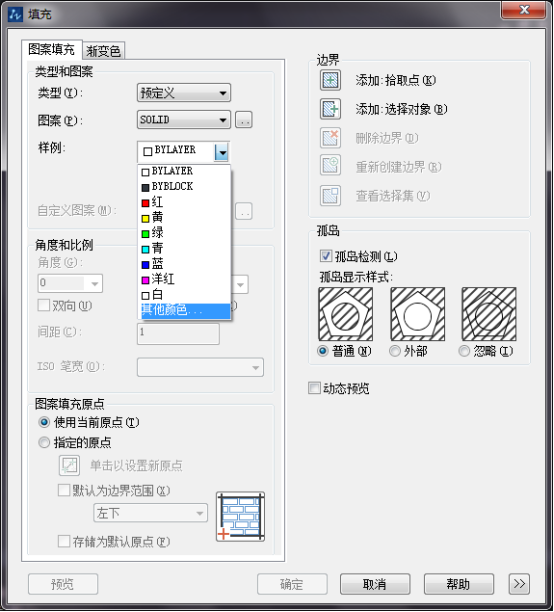The height and width of the screenshot is (612, 554).
Task: Switch to the 图案填充 tab
Action: click(52, 49)
